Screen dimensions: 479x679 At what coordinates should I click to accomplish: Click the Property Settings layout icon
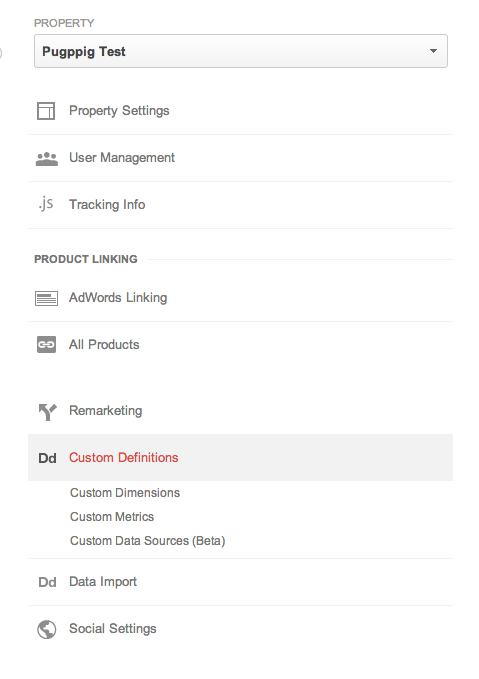[x=46, y=111]
